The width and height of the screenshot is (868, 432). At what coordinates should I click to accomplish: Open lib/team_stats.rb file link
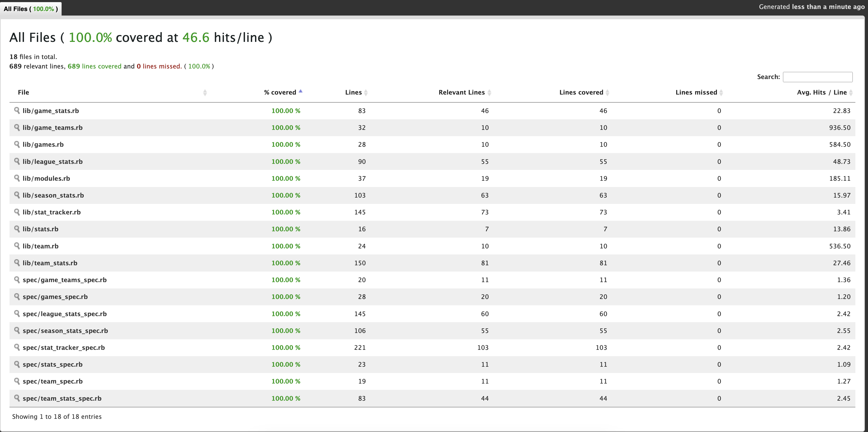(50, 263)
